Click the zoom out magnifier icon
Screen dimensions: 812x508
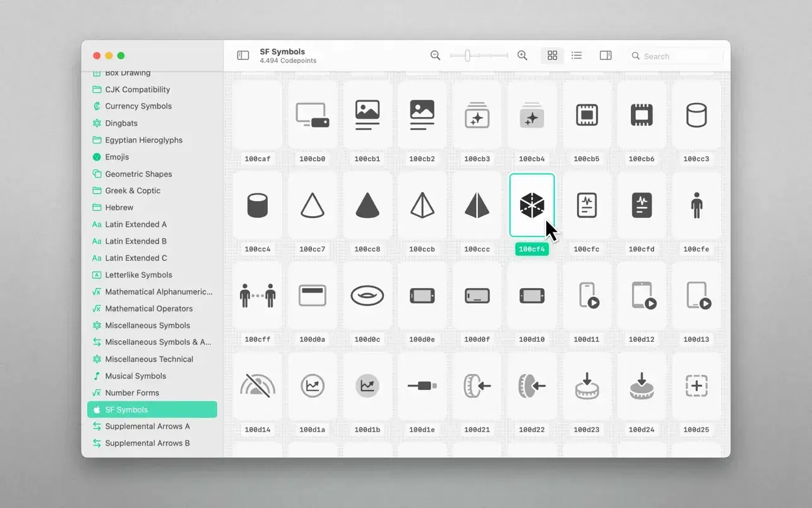(435, 56)
